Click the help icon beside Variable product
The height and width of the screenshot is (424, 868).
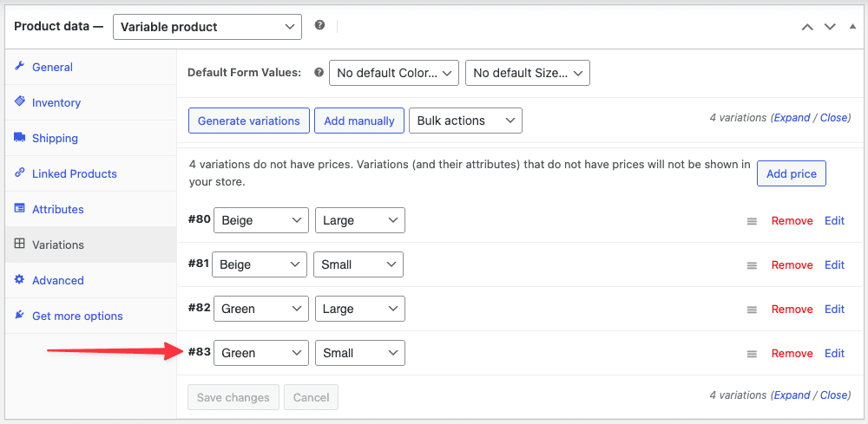pos(319,25)
